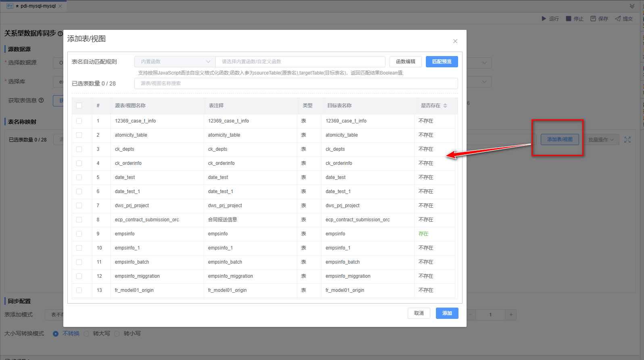The width and height of the screenshot is (644, 360).
Task: Cancel the dialog with 取消
Action: [x=419, y=313]
